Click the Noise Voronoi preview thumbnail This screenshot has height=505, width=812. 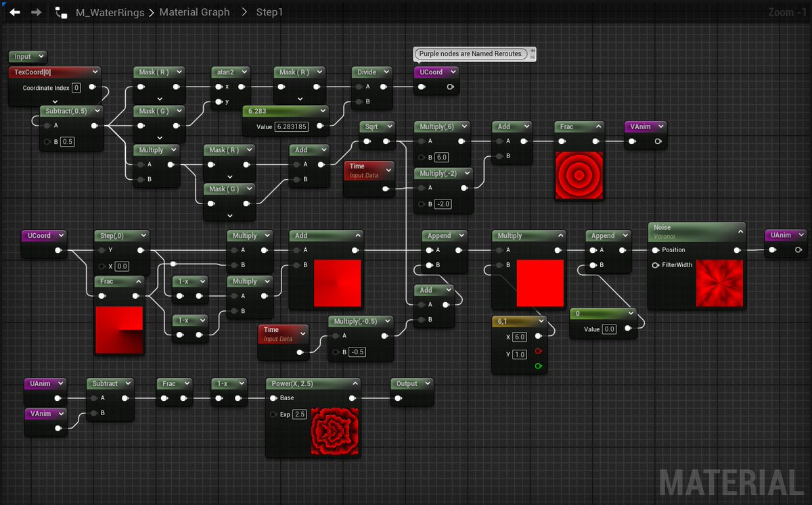[719, 283]
